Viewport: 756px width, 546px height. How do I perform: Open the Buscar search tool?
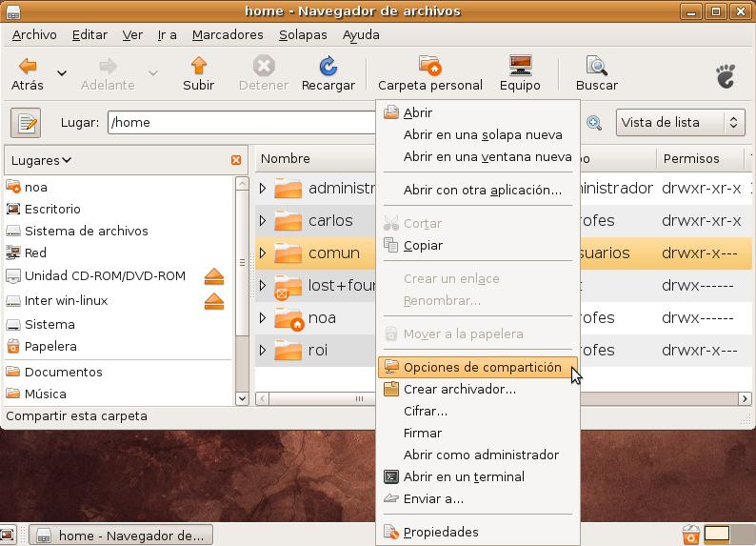click(x=596, y=67)
